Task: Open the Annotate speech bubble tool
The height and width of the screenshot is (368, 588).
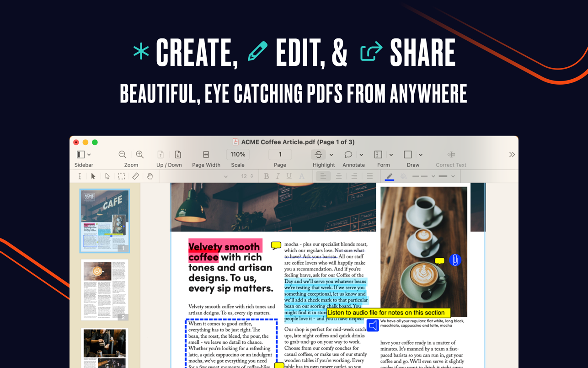Action: [348, 155]
